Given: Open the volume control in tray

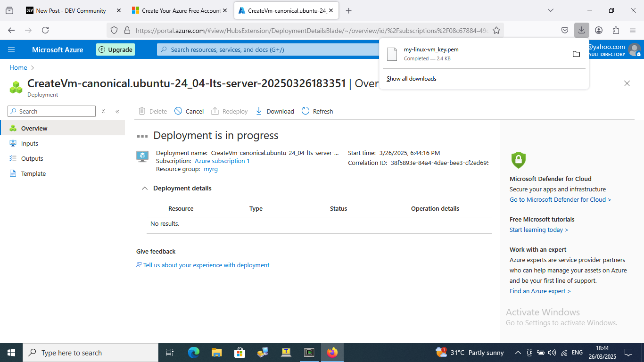Looking at the screenshot, I should tap(552, 353).
